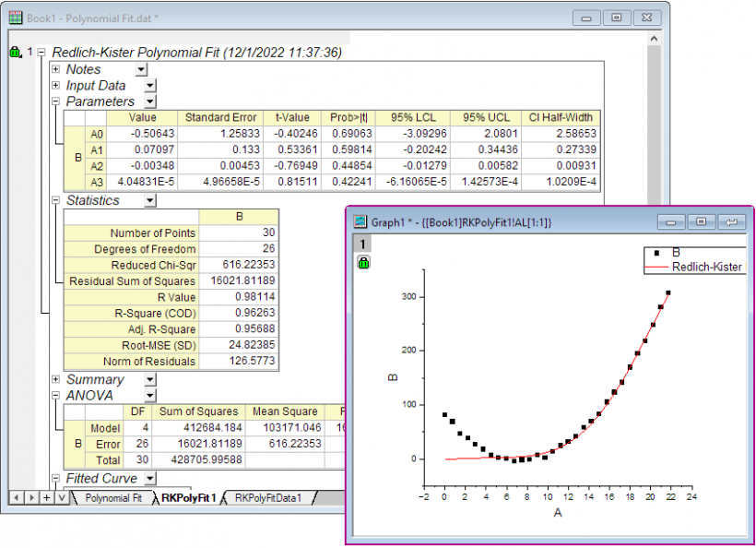Viewport: 756px width, 548px height.
Task: Click the Book1 workbook title icon
Action: pos(15,17)
